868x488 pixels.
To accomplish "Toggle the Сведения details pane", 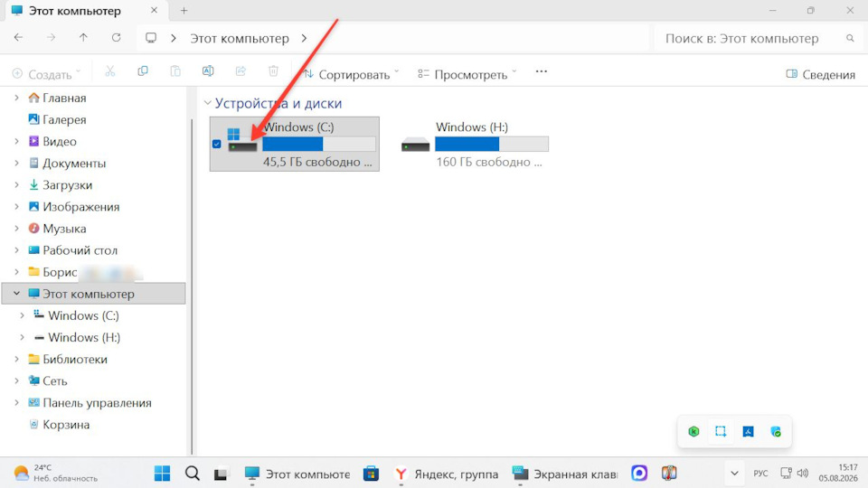I will coord(820,74).
